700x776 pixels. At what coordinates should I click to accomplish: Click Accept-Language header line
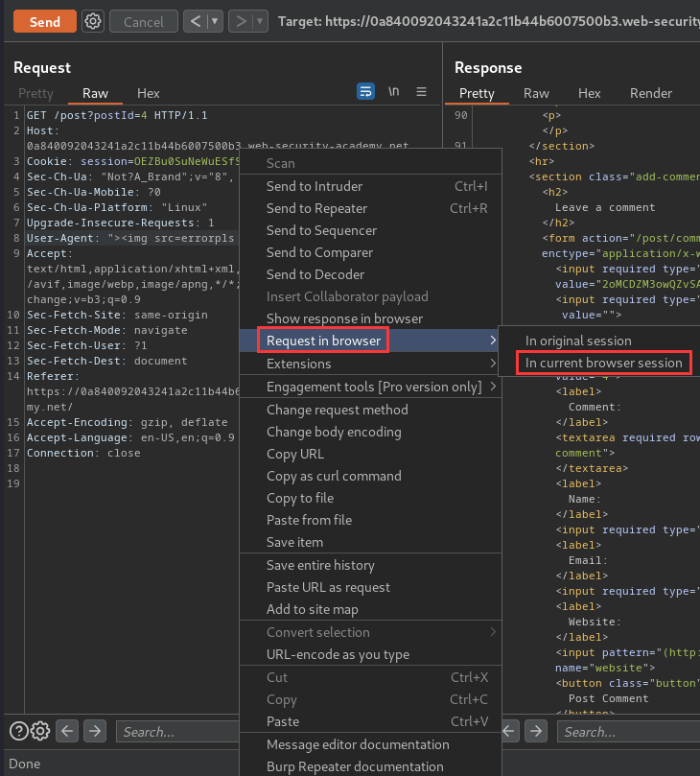[130, 437]
